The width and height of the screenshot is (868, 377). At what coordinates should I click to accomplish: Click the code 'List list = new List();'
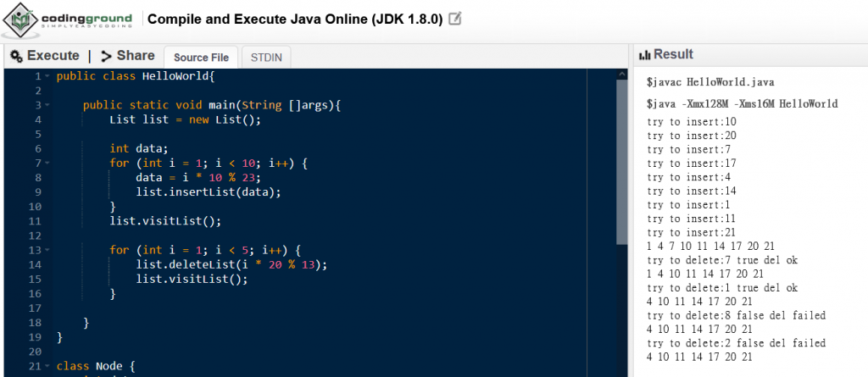coord(185,119)
